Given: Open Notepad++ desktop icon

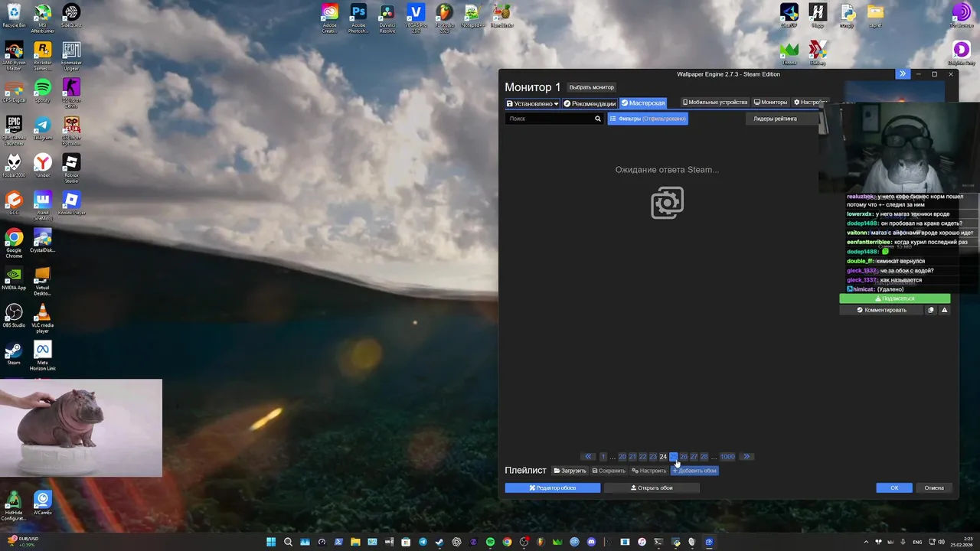Looking at the screenshot, I should point(472,15).
